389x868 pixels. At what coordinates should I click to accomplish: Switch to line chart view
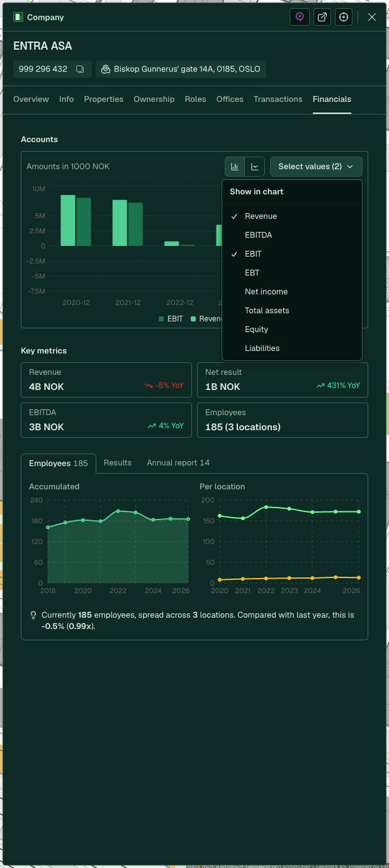click(255, 167)
